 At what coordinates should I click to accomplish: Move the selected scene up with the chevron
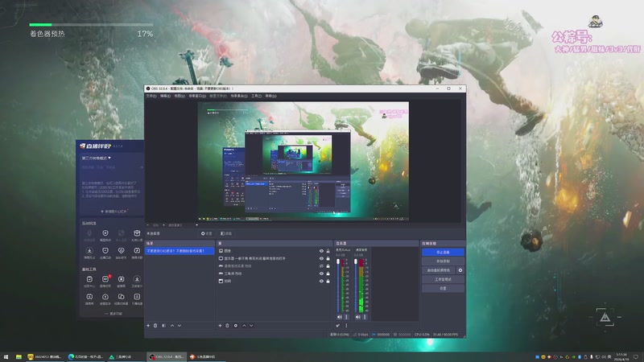[172, 326]
